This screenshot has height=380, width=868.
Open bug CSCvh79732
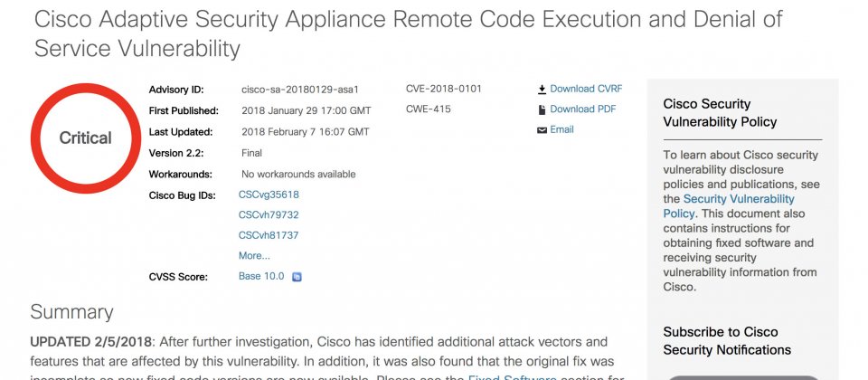pyautogui.click(x=269, y=215)
